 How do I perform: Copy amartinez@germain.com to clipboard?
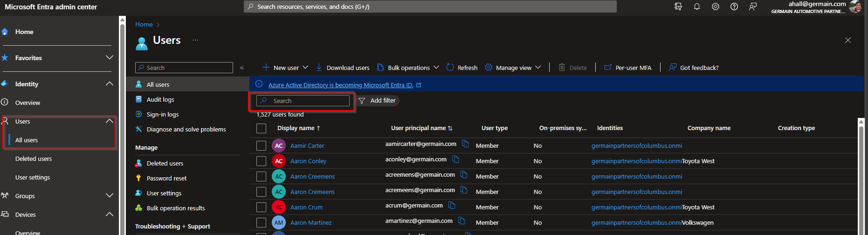[x=462, y=221]
